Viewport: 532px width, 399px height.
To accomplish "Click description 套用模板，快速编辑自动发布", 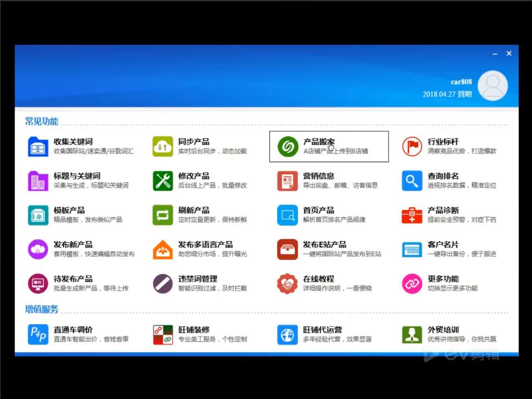I will click(x=94, y=254).
